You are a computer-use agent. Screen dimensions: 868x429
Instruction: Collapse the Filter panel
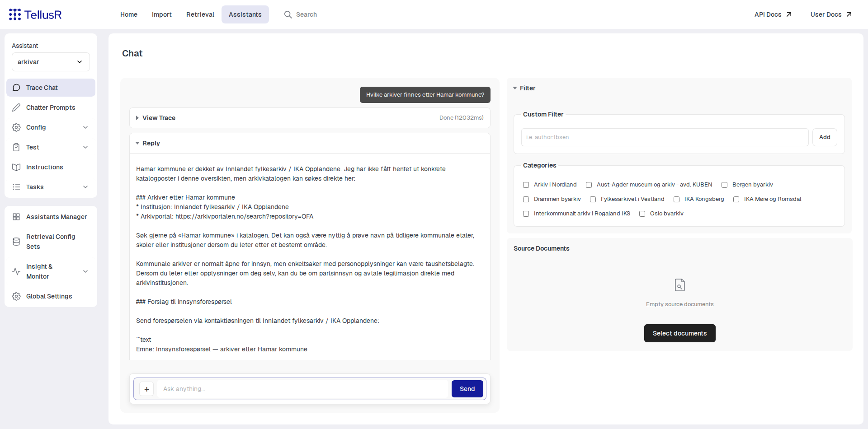(x=524, y=88)
